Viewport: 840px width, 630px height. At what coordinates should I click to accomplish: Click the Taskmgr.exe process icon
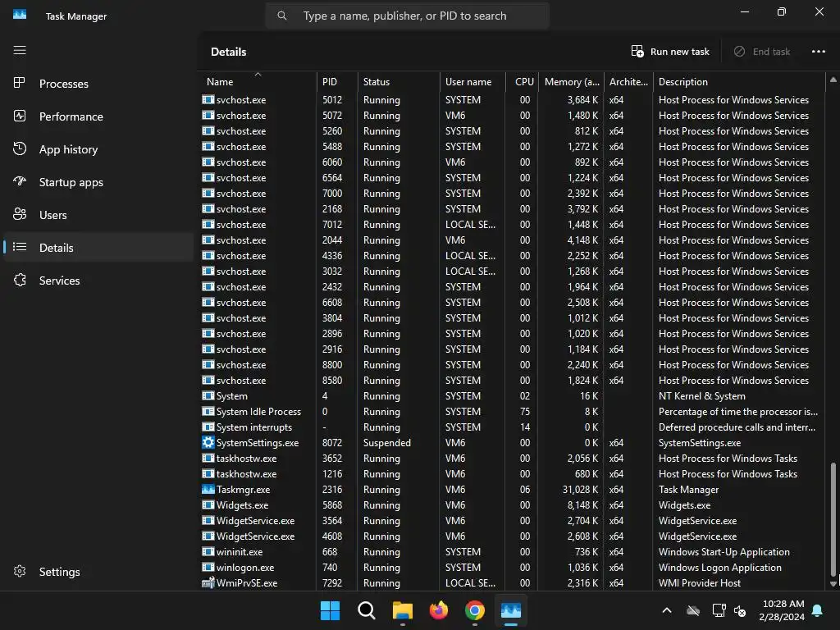tap(208, 489)
